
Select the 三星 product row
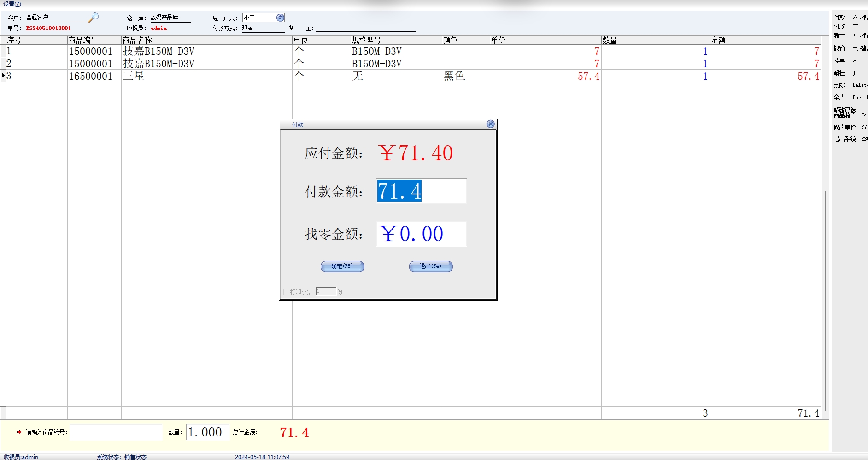pyautogui.click(x=206, y=76)
